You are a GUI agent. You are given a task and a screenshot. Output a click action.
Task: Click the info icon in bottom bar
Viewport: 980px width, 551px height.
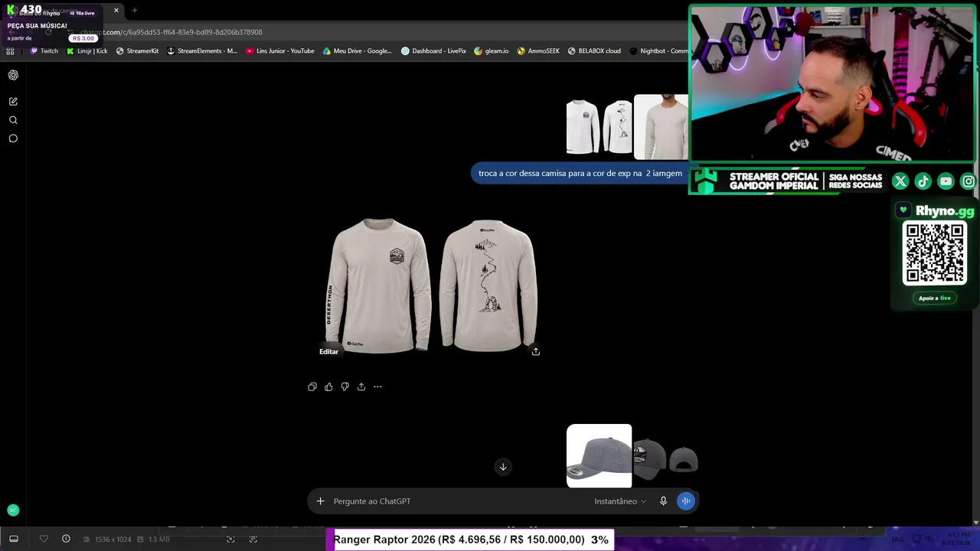pos(66,539)
